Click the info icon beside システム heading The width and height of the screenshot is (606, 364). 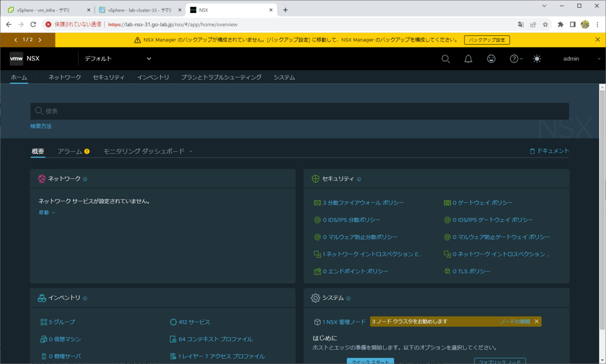348,298
